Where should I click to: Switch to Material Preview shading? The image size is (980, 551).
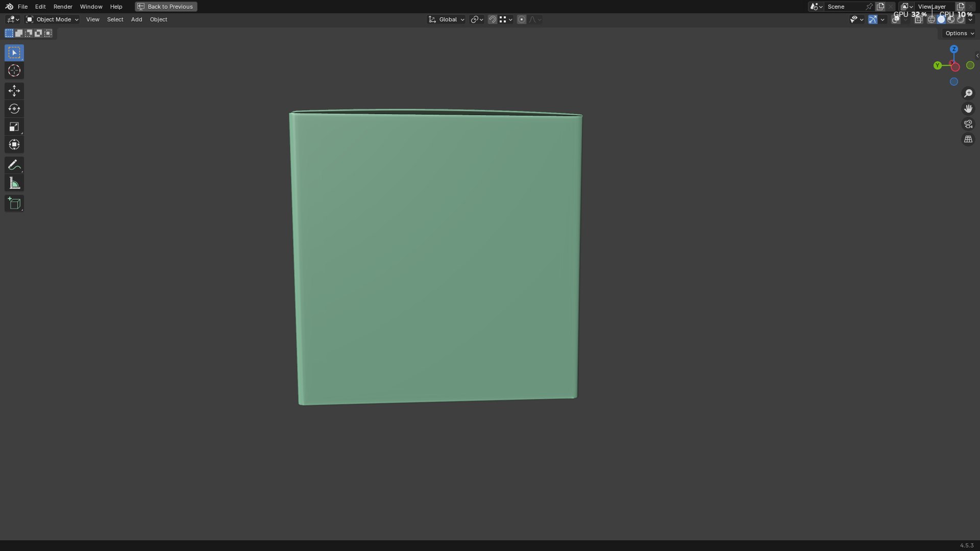pyautogui.click(x=951, y=19)
